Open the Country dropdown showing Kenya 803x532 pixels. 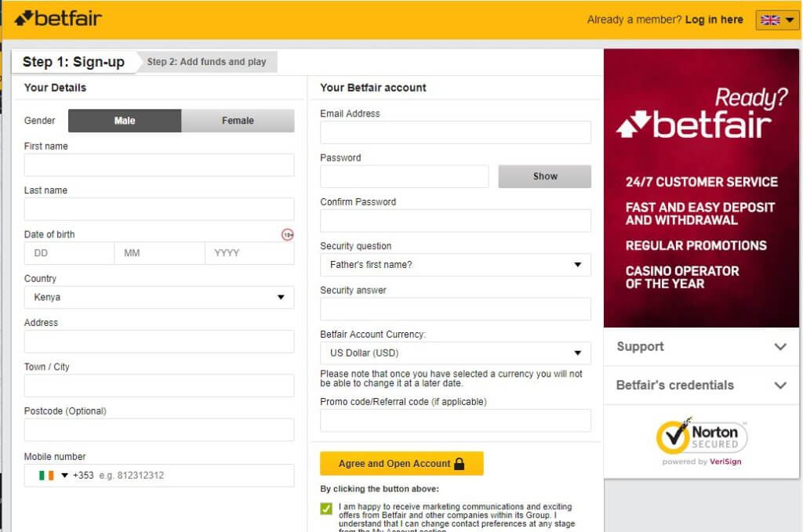pyautogui.click(x=159, y=297)
